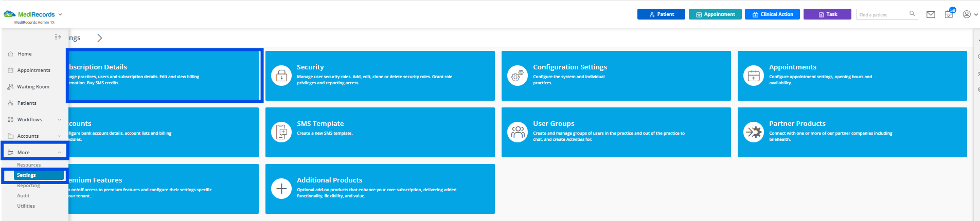This screenshot has height=221, width=980.
Task: Click the magnifier icon in patient search
Action: pos(912,14)
